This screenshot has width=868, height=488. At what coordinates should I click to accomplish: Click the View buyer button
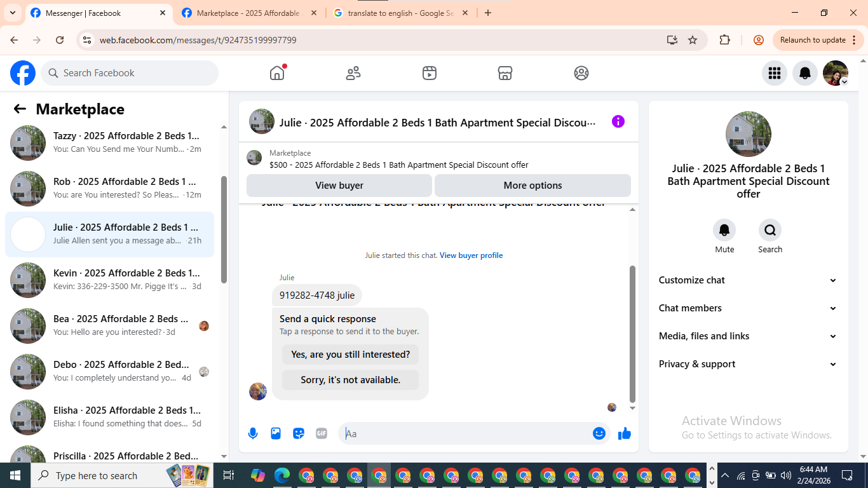click(x=339, y=186)
